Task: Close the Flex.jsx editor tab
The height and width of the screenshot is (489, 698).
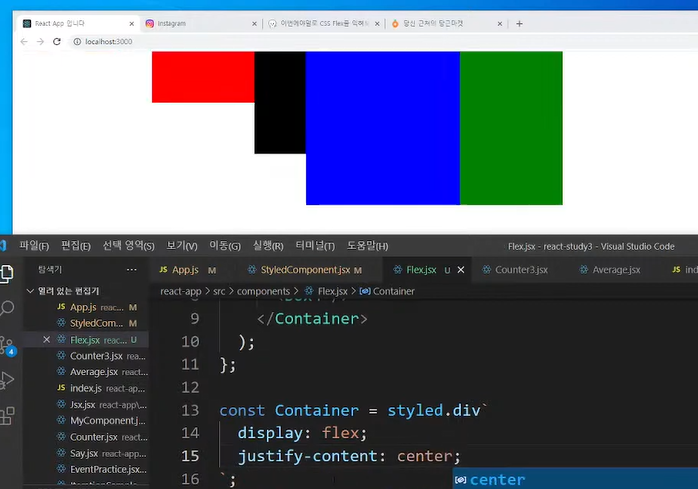Action: (461, 269)
